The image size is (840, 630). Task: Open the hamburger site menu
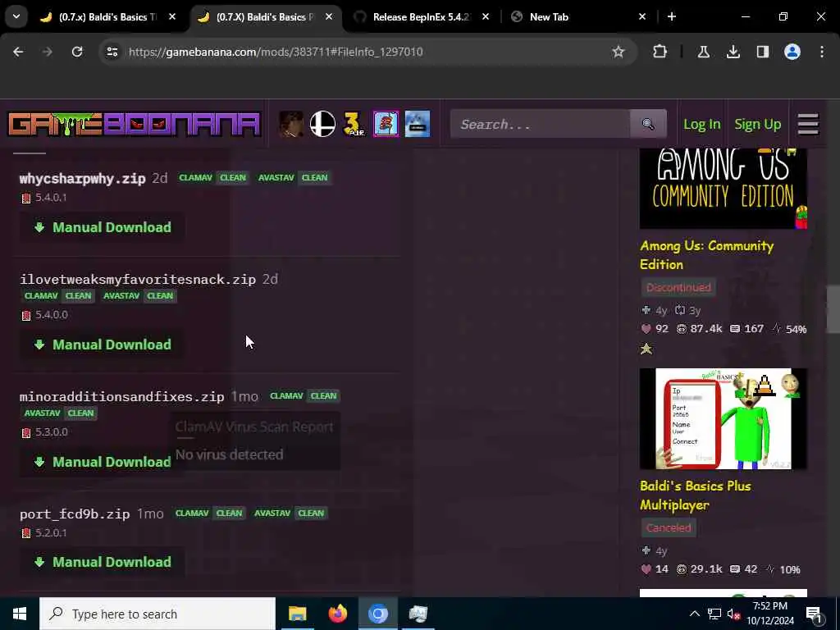tap(808, 125)
